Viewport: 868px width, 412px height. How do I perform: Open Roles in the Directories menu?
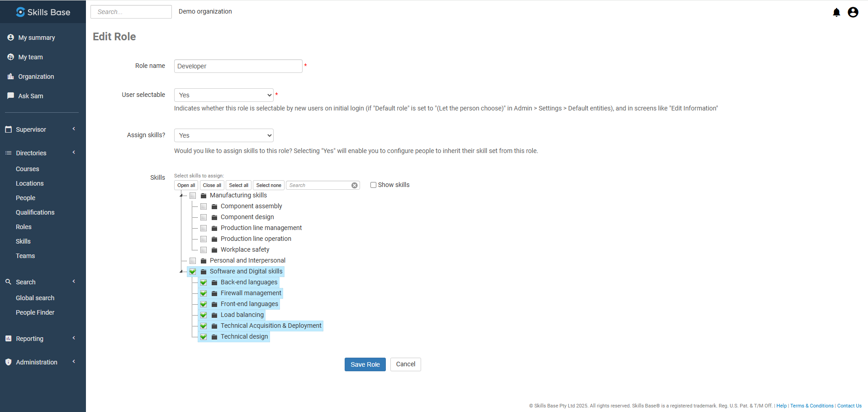click(x=24, y=227)
